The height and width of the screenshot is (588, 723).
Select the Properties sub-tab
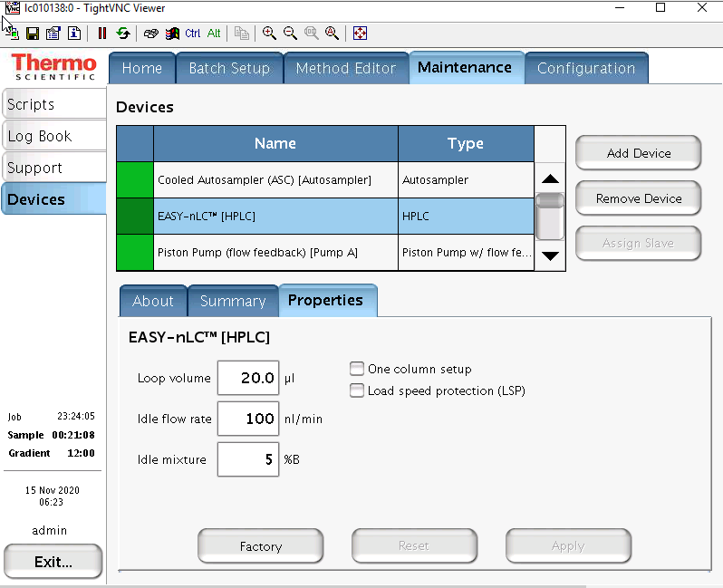[x=328, y=300]
